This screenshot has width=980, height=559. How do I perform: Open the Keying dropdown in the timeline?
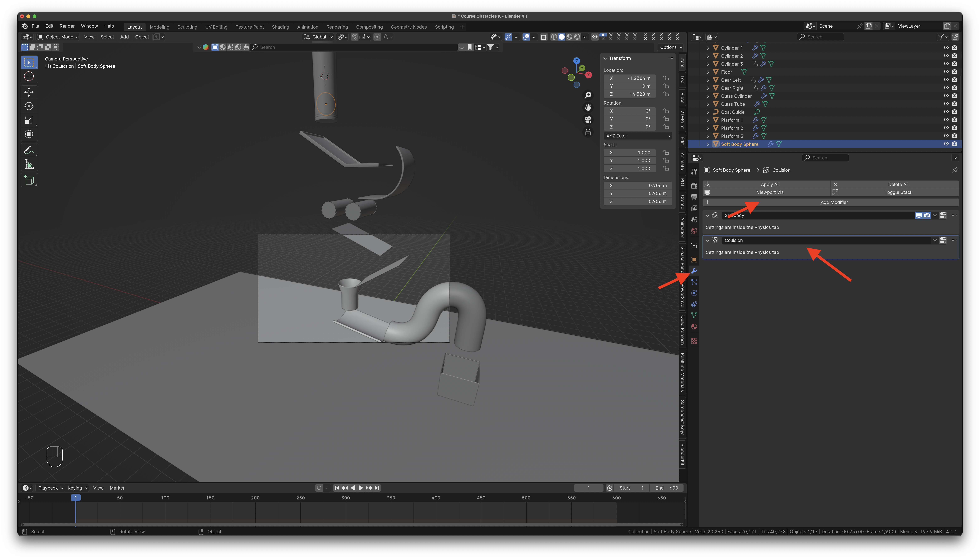(78, 488)
